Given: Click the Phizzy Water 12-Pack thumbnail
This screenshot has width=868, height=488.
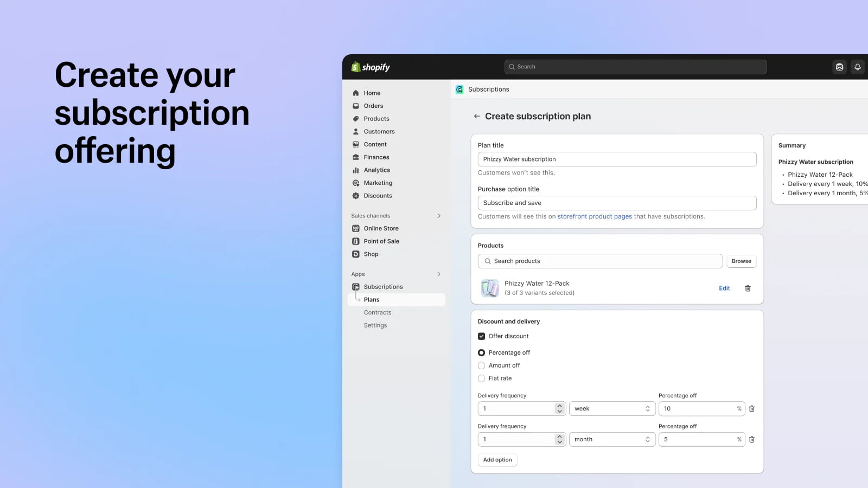Looking at the screenshot, I should tap(490, 288).
